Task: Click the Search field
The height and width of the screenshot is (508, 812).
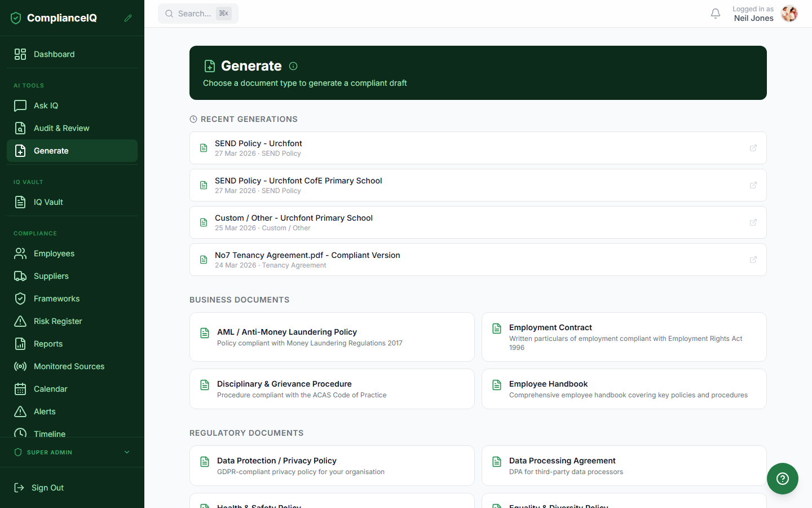Action: (x=198, y=13)
